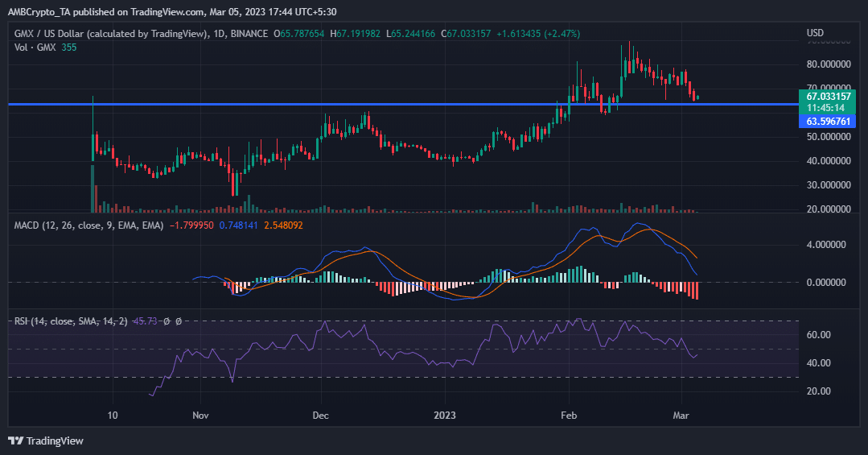Click the Dec label on the time axis
868x455 pixels.
point(321,416)
